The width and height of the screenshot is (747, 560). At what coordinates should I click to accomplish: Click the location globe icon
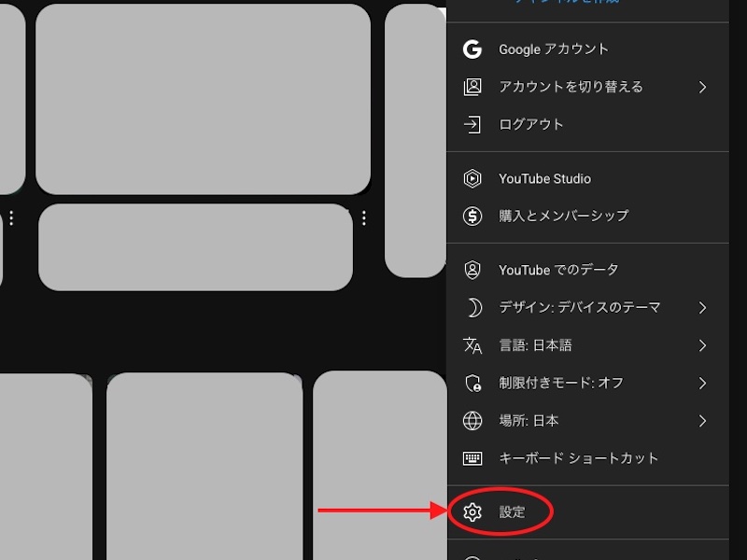[472, 421]
